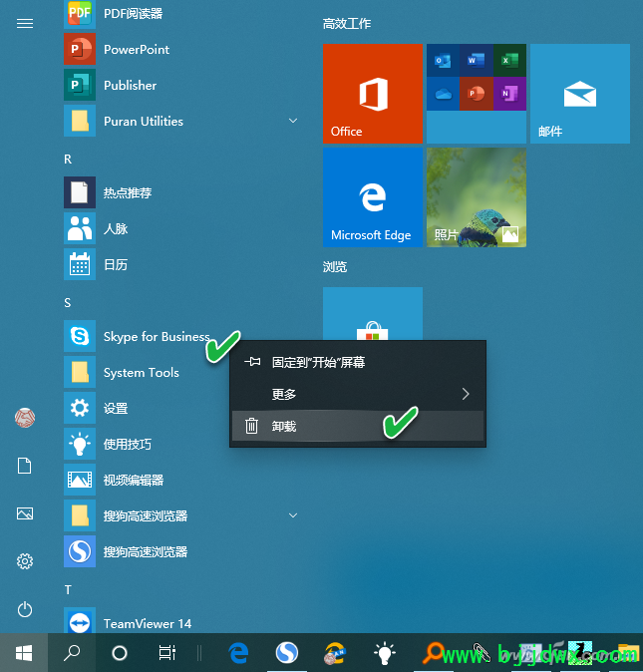Click the 浏览 group title
Screen dimensions: 643x672
[335, 267]
